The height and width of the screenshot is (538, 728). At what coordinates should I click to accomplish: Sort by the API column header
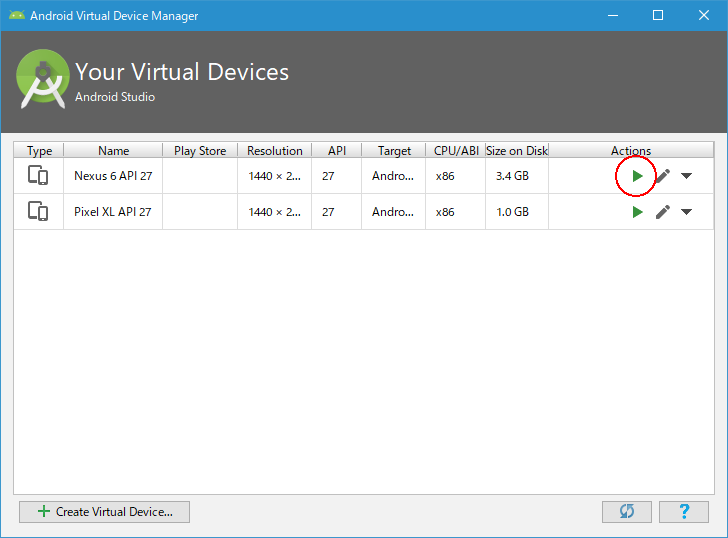point(337,150)
